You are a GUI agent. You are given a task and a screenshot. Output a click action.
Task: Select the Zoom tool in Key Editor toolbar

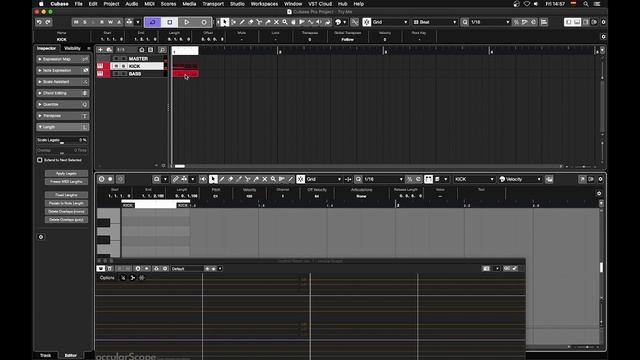(x=273, y=179)
